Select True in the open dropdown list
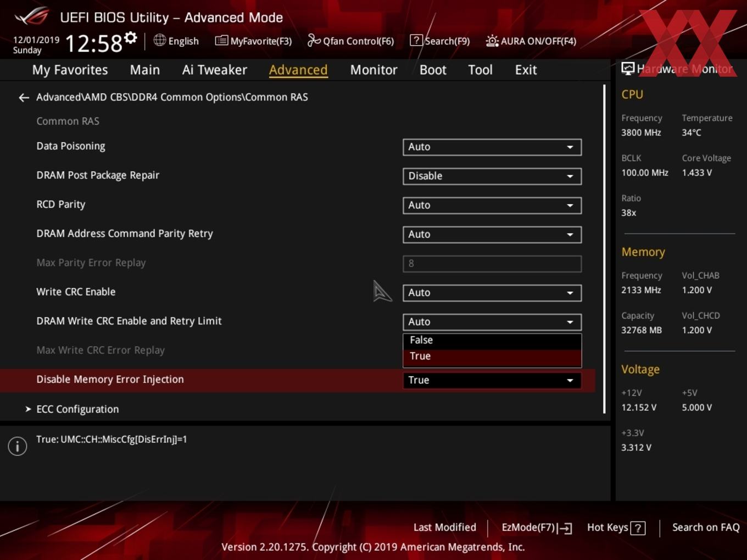This screenshot has width=747, height=560. [x=492, y=357]
